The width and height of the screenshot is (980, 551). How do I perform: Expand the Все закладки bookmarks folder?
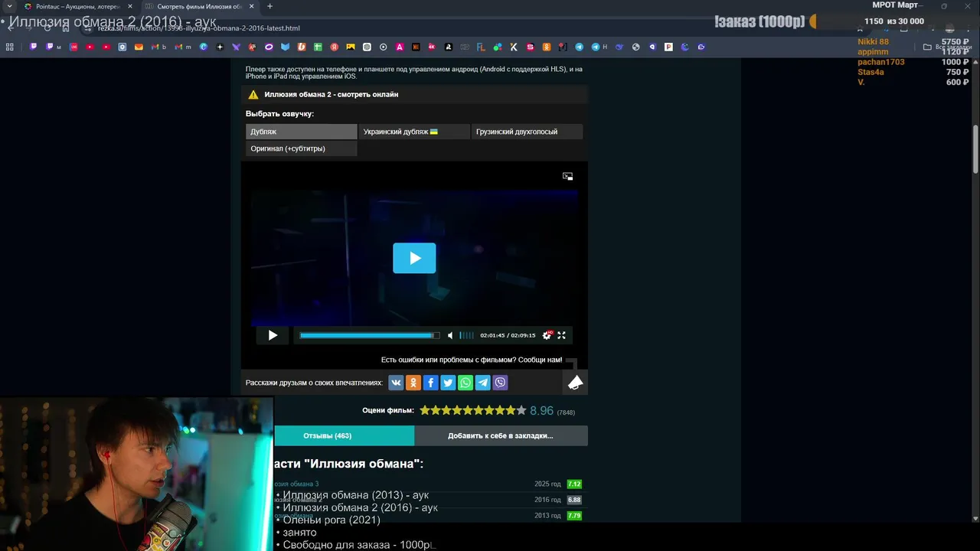click(x=949, y=47)
